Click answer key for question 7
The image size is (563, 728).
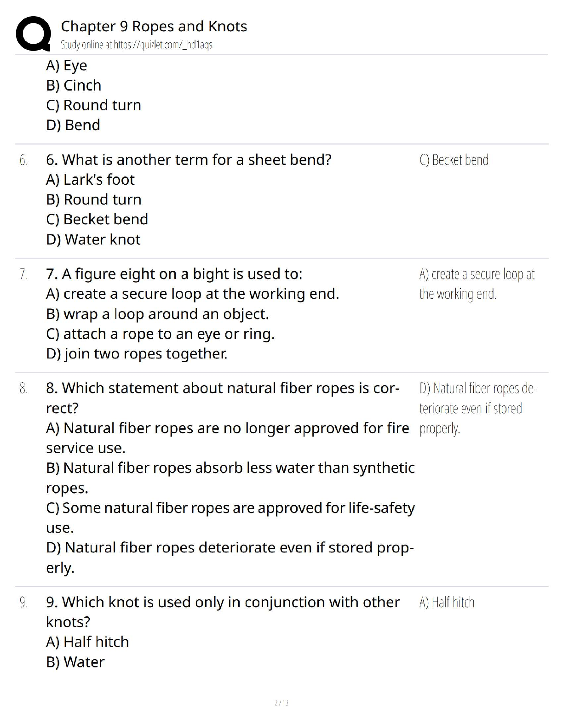point(477,284)
